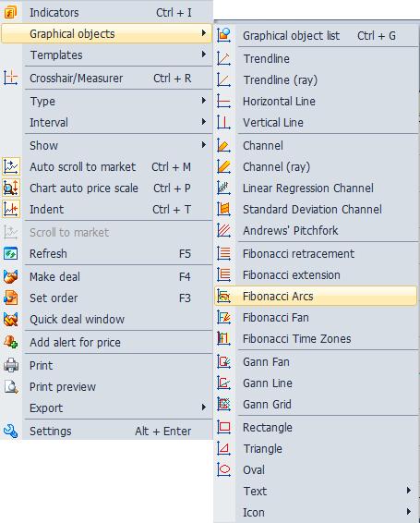Viewport: 420px width, 523px height.
Task: Click the Make deal handshake icon
Action: 11,277
